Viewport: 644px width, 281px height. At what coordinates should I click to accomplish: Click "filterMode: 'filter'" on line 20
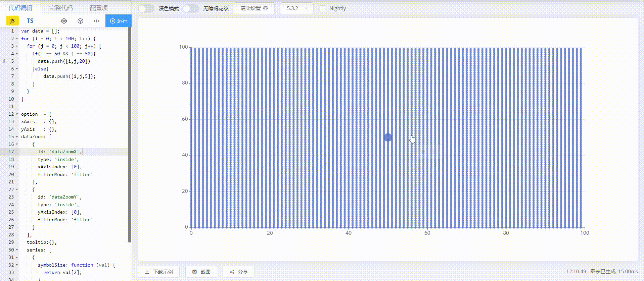65,174
